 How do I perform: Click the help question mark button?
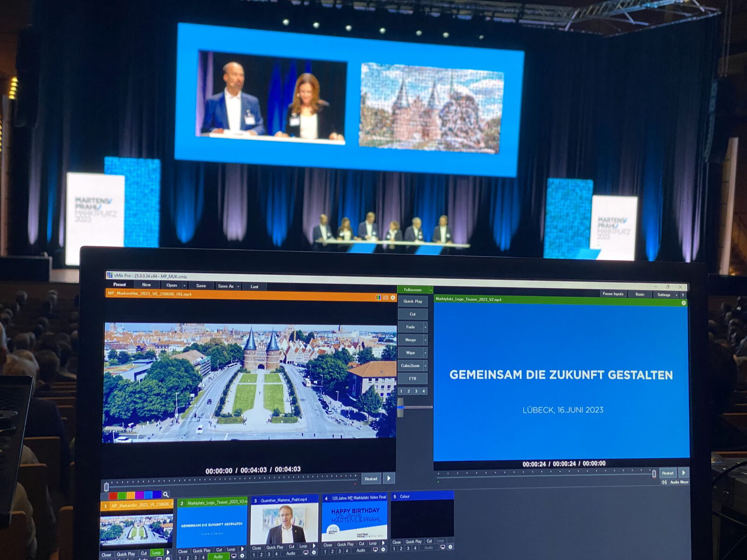point(683,295)
